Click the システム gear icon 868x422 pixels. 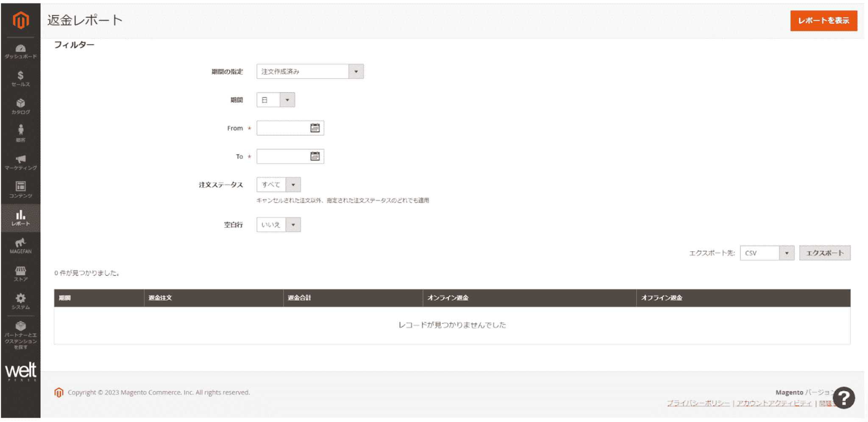(20, 300)
